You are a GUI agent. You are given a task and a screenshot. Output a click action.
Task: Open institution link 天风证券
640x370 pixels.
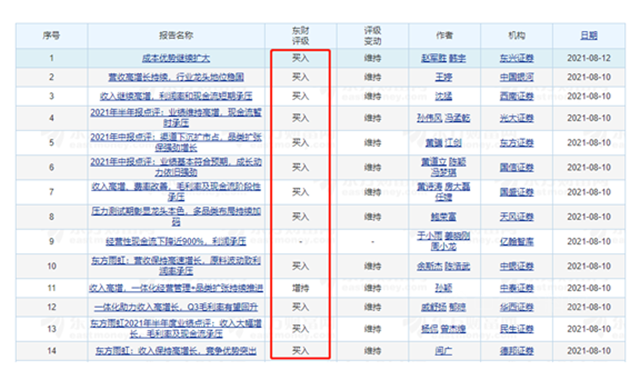[517, 217]
